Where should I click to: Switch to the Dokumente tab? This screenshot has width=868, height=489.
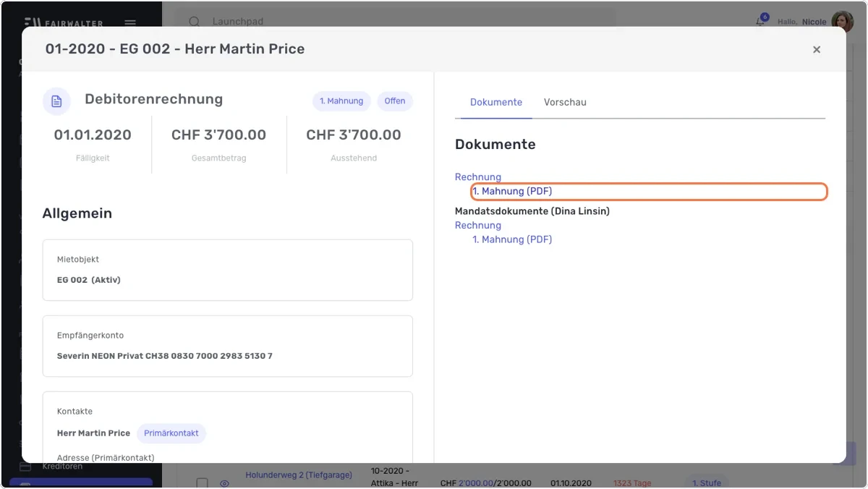pyautogui.click(x=496, y=102)
